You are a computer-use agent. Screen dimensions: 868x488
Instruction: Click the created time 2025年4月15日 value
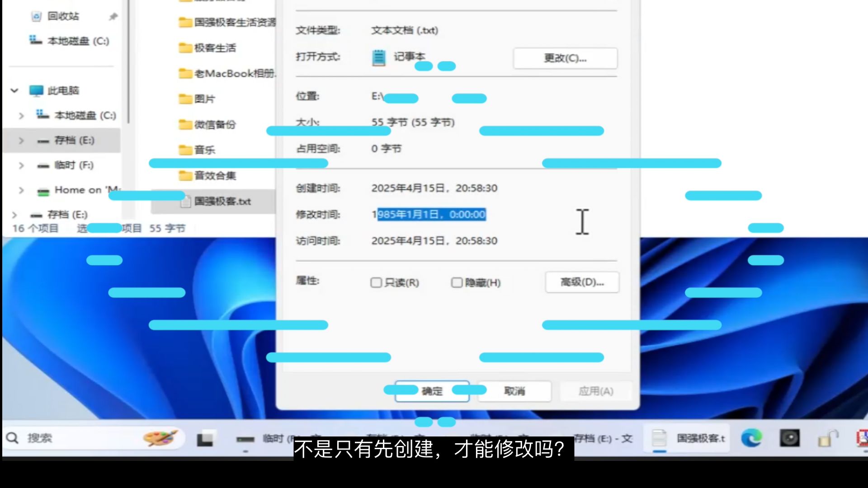(434, 188)
